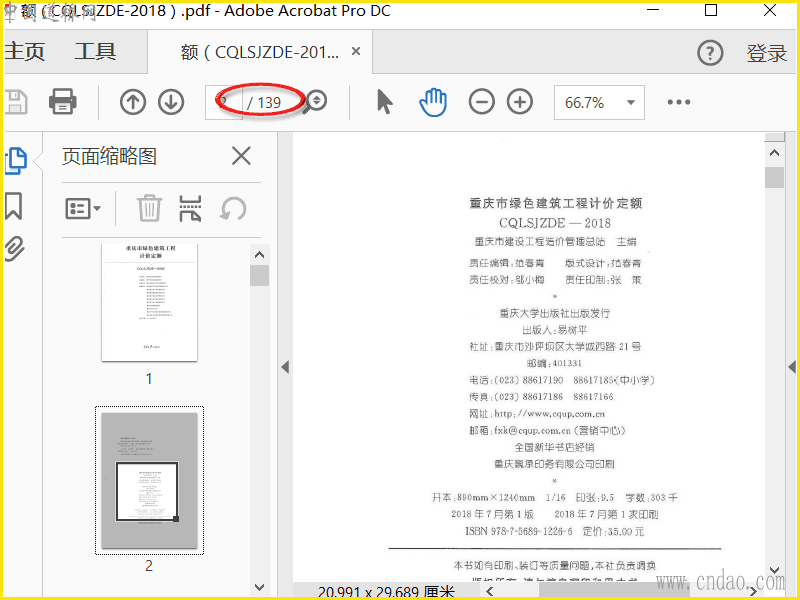Close the 页面缩略图 panel
Screen dimensions: 800x600
pyautogui.click(x=241, y=156)
